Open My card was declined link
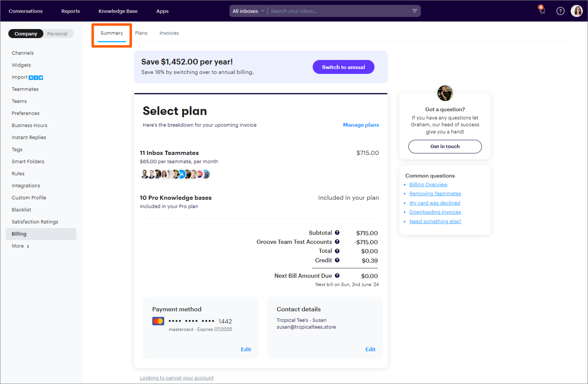Image resolution: width=588 pixels, height=384 pixels. point(435,203)
